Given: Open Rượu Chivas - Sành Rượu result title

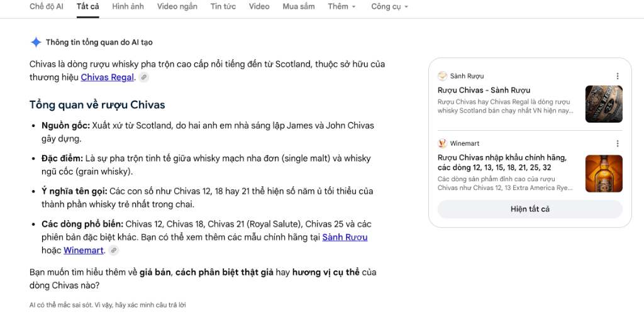Looking at the screenshot, I should click(484, 91).
